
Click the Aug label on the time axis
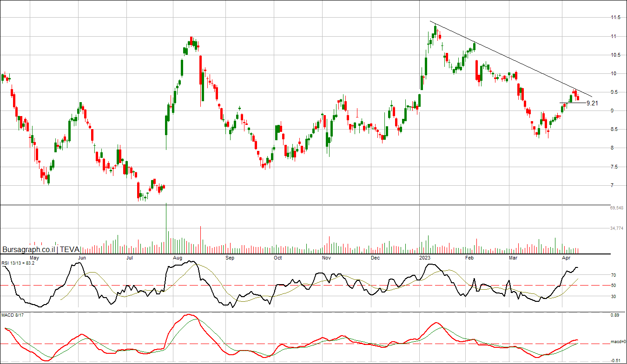(178, 257)
